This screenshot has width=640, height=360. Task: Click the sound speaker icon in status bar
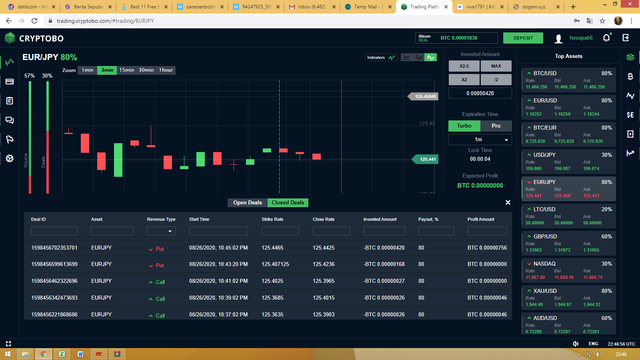[576, 344]
